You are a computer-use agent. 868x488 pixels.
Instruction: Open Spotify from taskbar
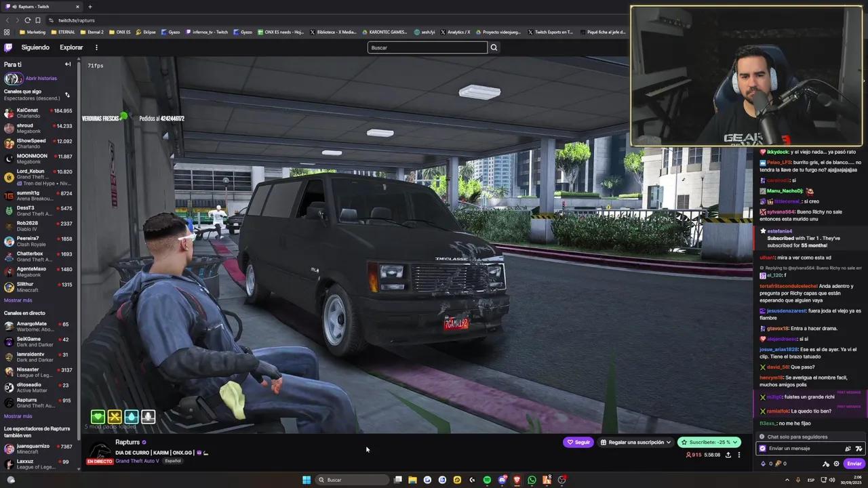point(487,480)
